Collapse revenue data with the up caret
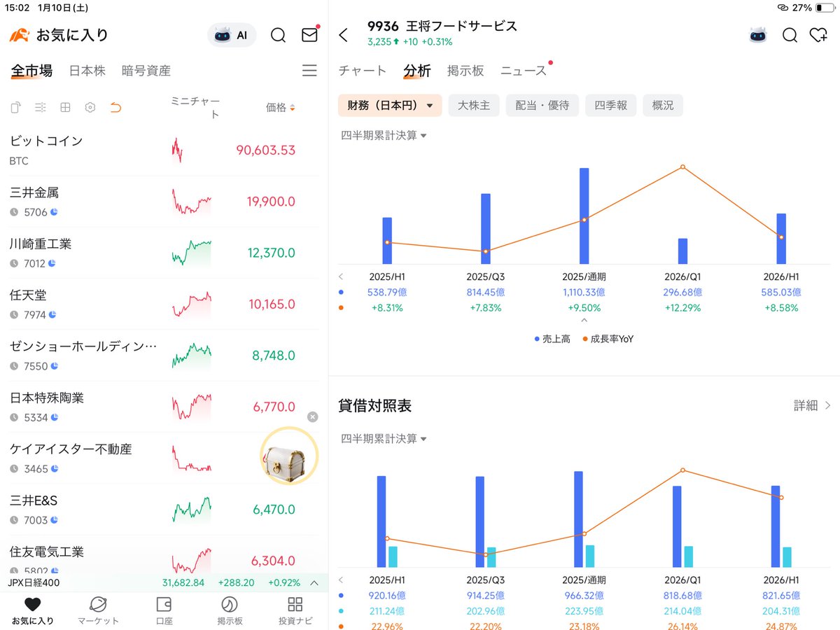The image size is (840, 630). [x=584, y=321]
